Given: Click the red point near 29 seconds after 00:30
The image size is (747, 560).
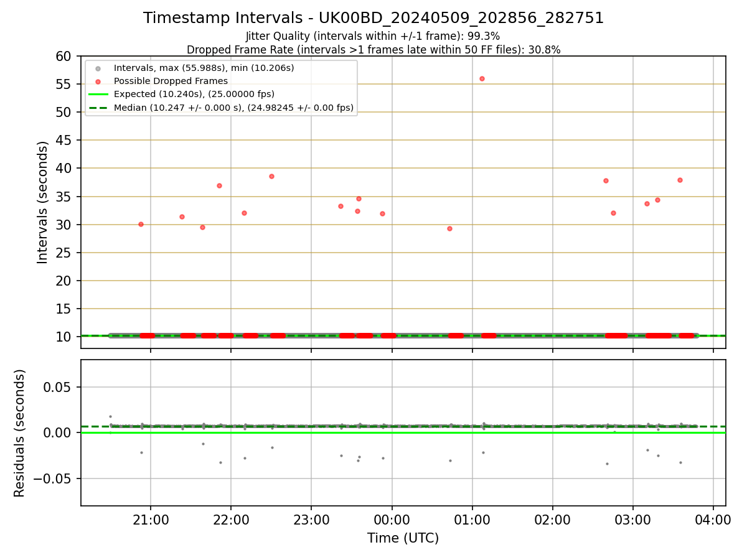Looking at the screenshot, I should [x=449, y=228].
